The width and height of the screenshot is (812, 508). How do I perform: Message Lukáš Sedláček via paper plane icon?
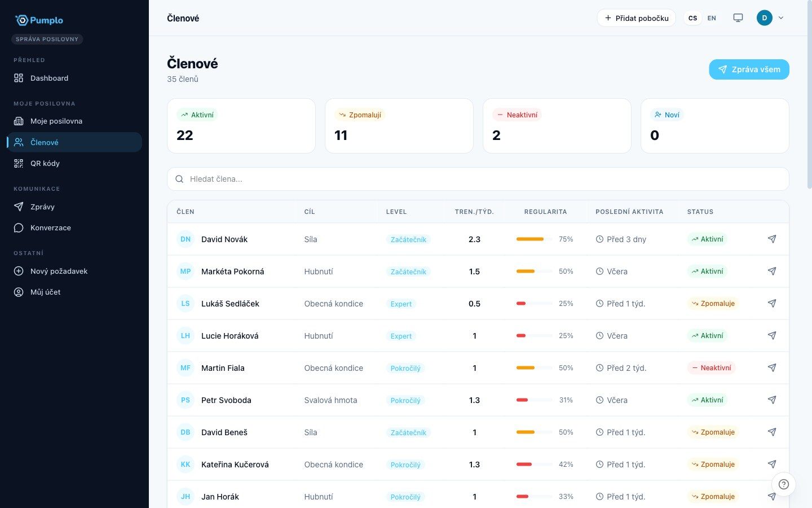(772, 304)
